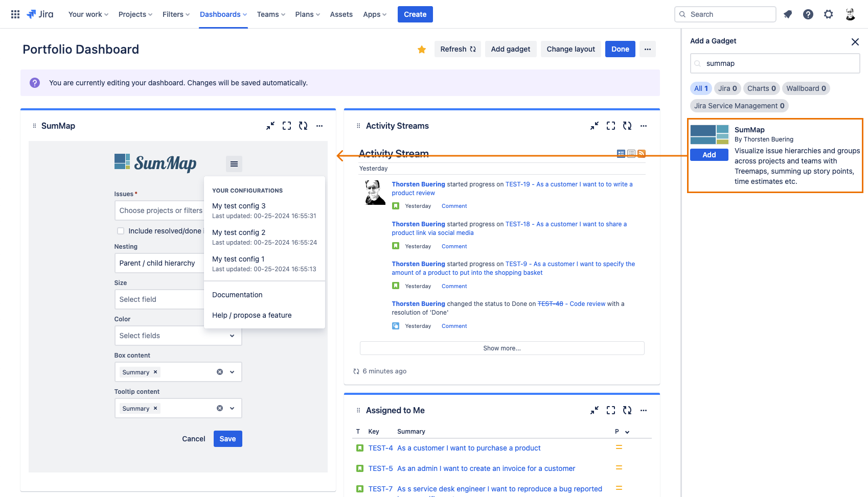Minimize the Assigned to Me gadget
The height and width of the screenshot is (497, 868).
595,410
